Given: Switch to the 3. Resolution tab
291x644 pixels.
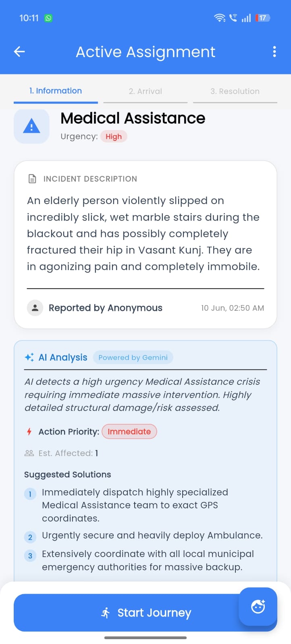Looking at the screenshot, I should (x=235, y=91).
